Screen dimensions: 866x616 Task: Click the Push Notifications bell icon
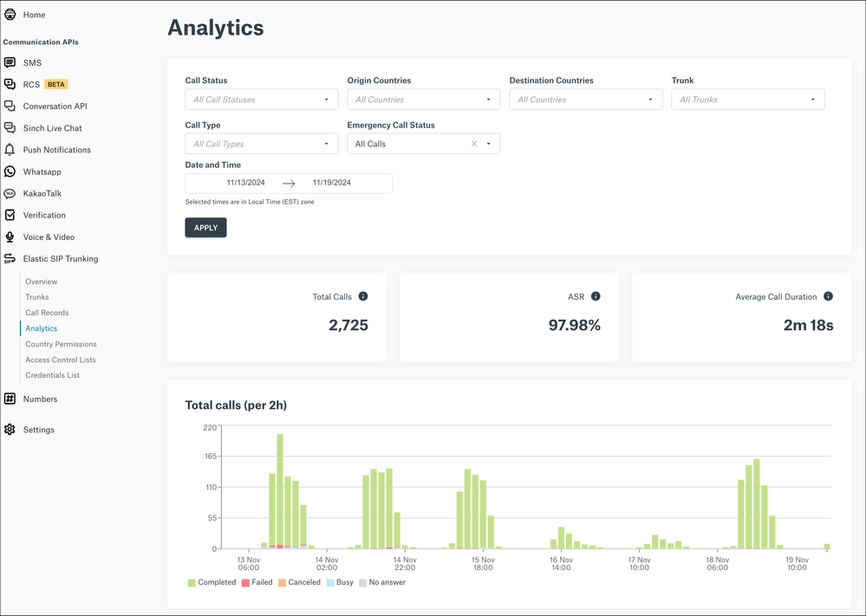tap(10, 150)
